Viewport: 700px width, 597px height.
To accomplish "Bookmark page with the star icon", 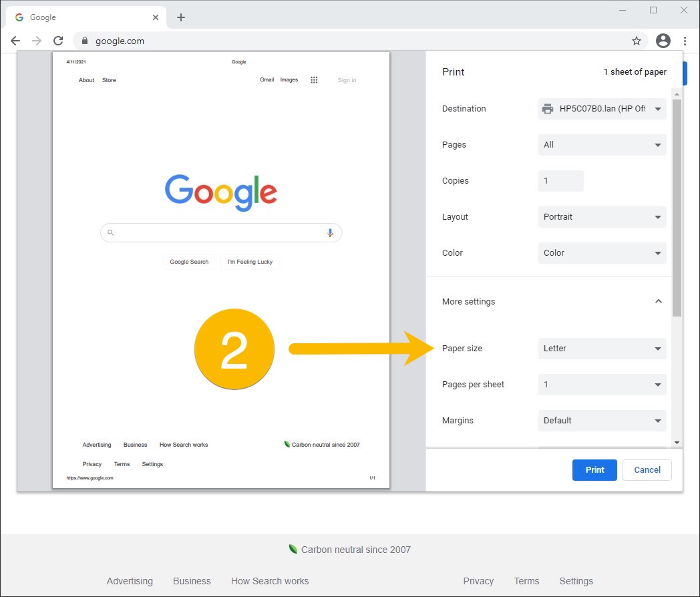I will (x=637, y=41).
